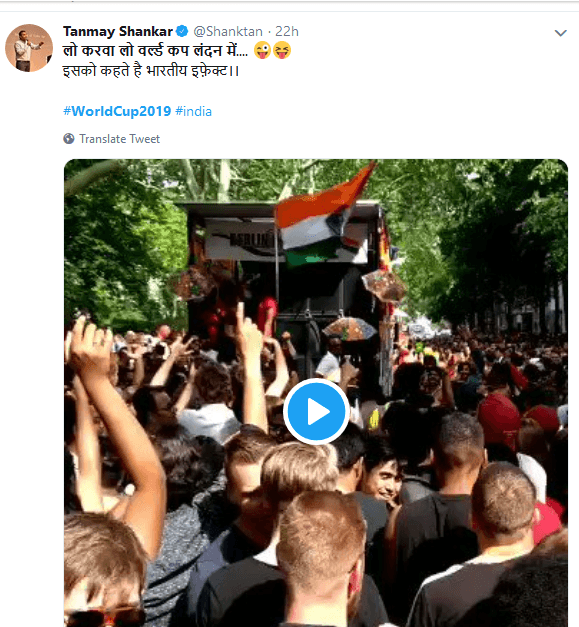Image resolution: width=579 pixels, height=627 pixels.
Task: Click the globe icon beside Translate Tweet
Action: pyautogui.click(x=69, y=138)
